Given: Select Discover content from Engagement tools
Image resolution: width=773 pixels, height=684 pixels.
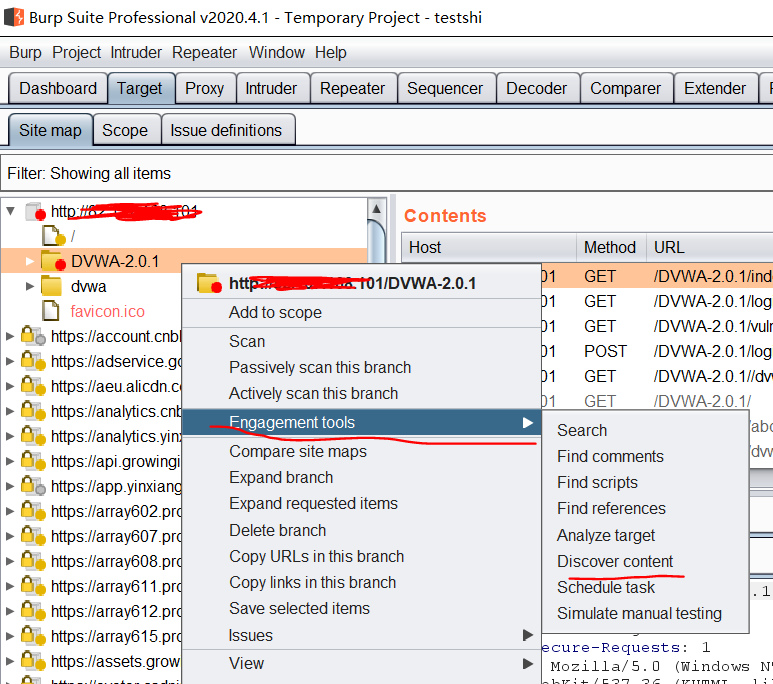Looking at the screenshot, I should (x=645, y=561).
